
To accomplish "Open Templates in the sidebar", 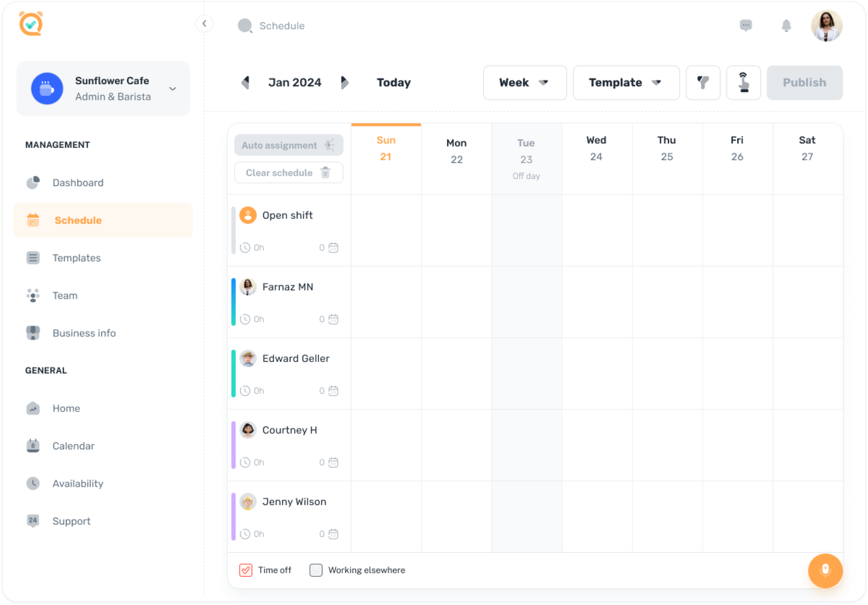I will (77, 258).
